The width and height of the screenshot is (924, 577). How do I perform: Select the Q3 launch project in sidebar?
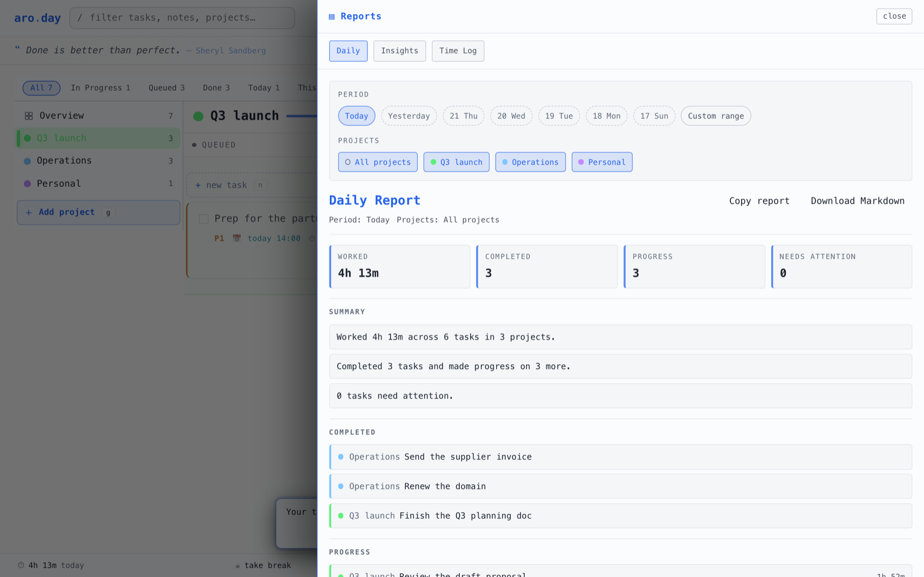click(98, 138)
